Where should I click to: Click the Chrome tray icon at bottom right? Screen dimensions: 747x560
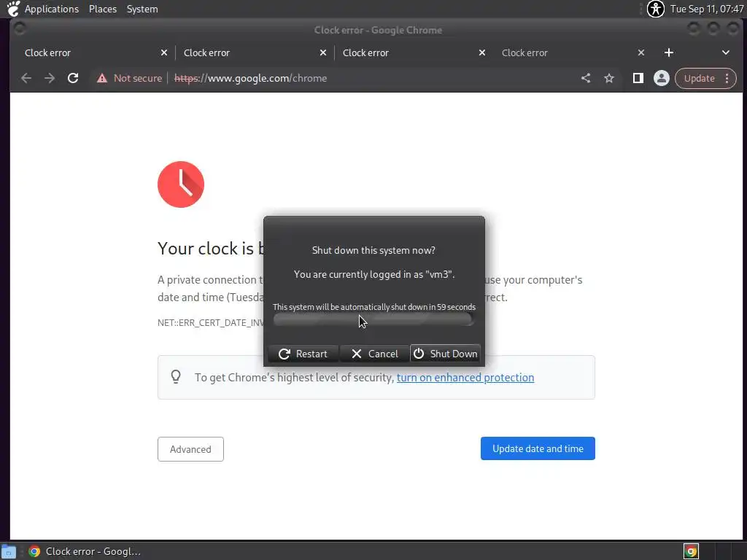(x=691, y=551)
